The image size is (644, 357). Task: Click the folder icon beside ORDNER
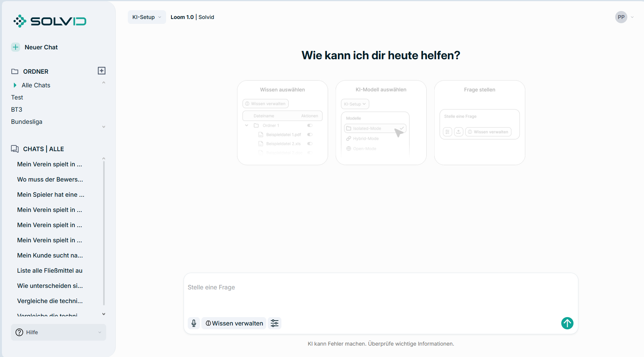pos(15,71)
